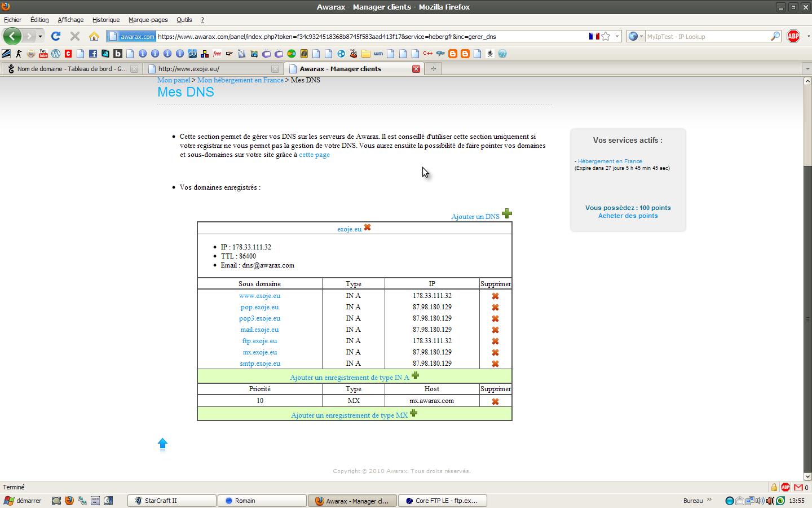This screenshot has width=812, height=508.
Task: Click the security padlock in status bar
Action: point(774,487)
